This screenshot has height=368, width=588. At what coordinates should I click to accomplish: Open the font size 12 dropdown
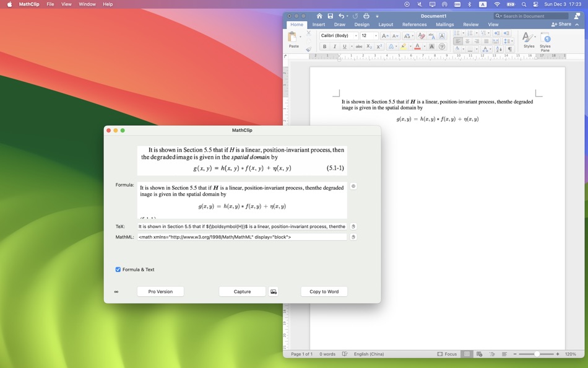coord(376,36)
